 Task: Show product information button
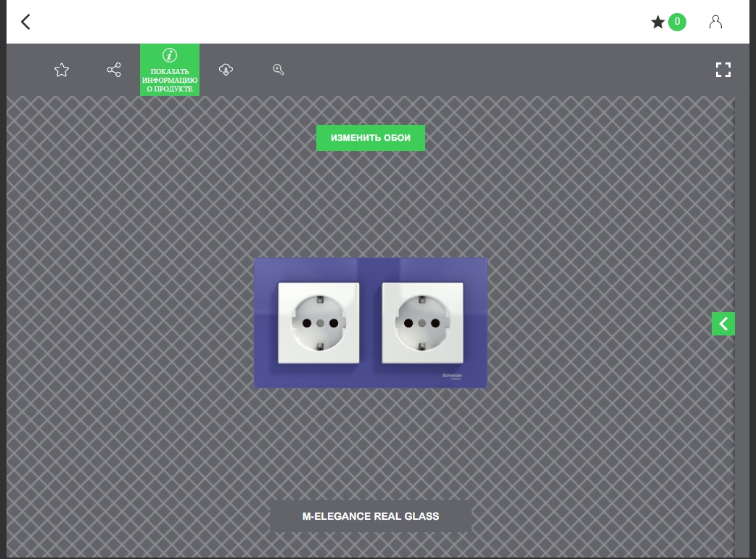[x=170, y=70]
